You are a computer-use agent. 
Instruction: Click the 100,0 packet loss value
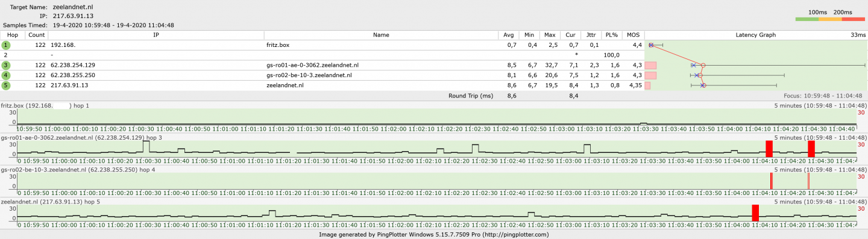pyautogui.click(x=612, y=55)
